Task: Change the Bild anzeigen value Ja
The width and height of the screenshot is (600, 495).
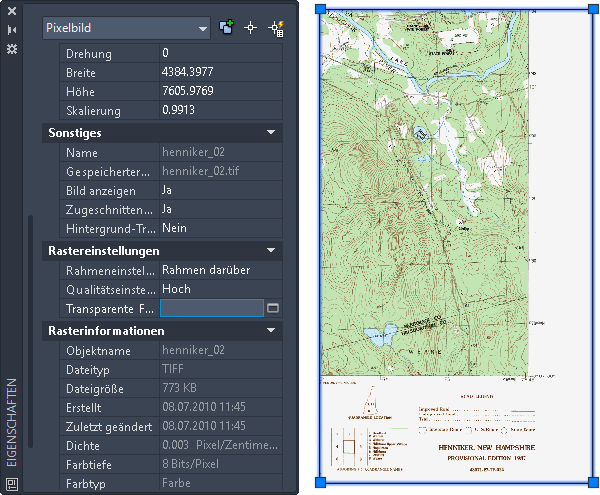Action: (x=221, y=190)
